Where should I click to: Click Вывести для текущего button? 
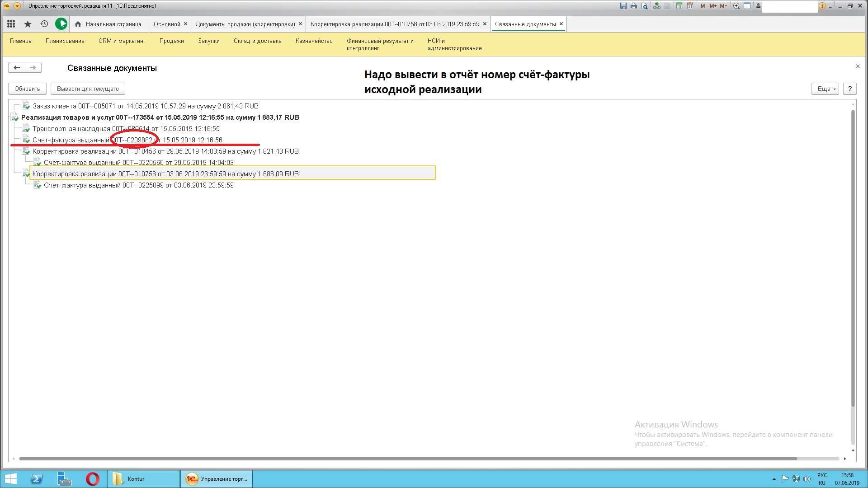click(88, 89)
